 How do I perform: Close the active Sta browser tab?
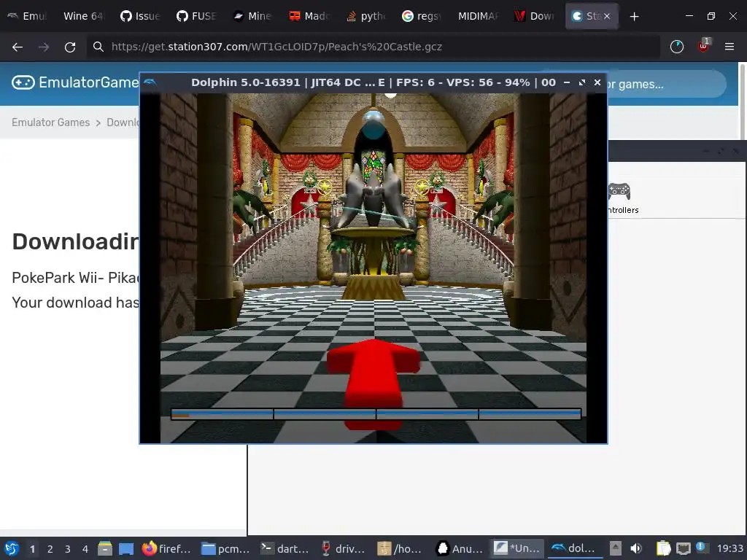606,16
